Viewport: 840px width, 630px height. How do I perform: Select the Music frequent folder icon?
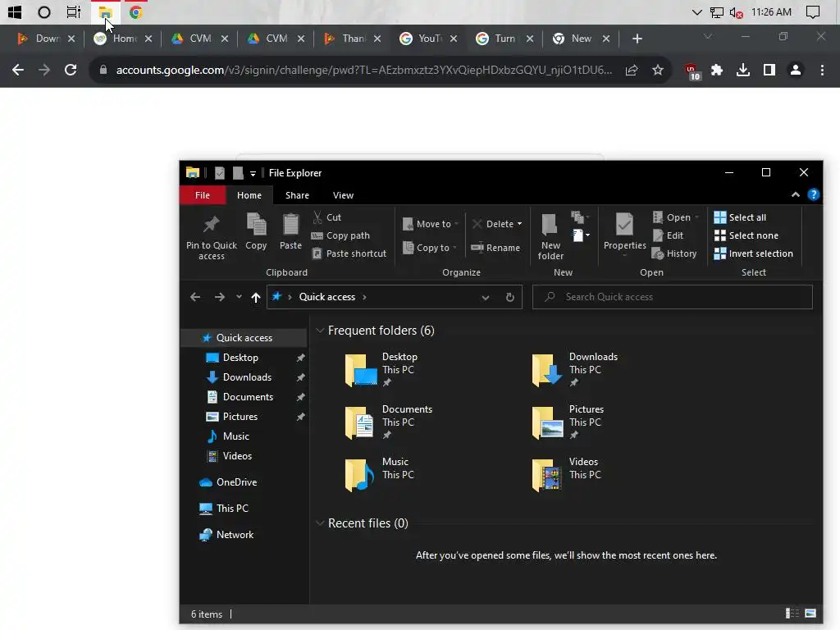[x=360, y=475]
